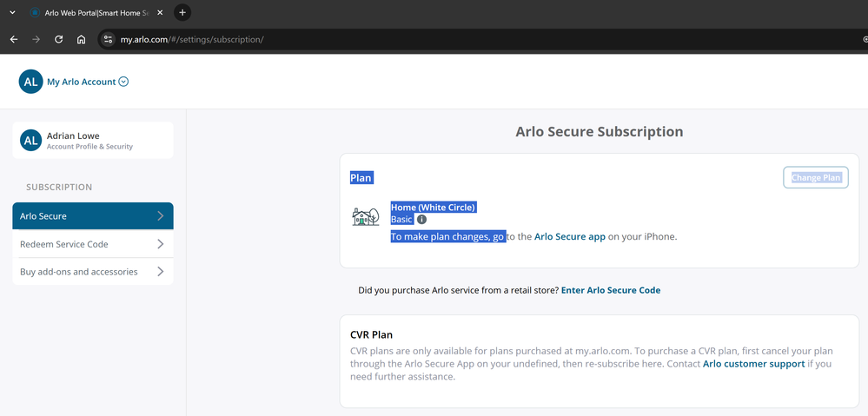Select Arlo Secure in sidebar

click(x=93, y=215)
